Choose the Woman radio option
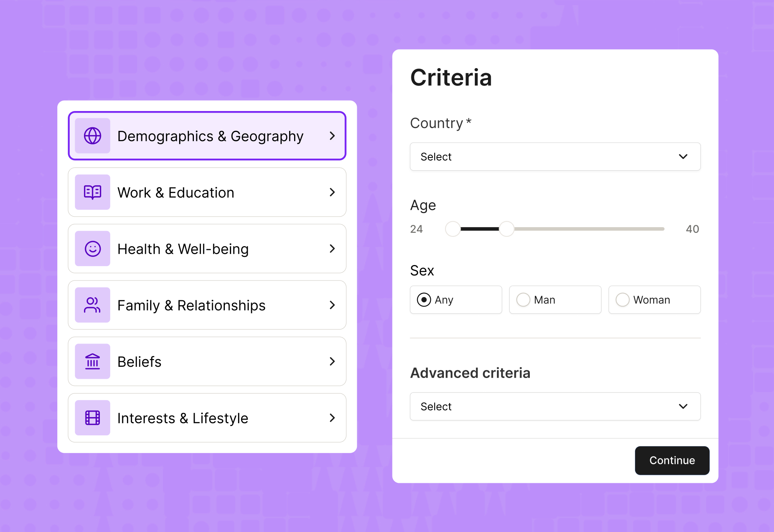Image resolution: width=774 pixels, height=532 pixels. pos(623,300)
